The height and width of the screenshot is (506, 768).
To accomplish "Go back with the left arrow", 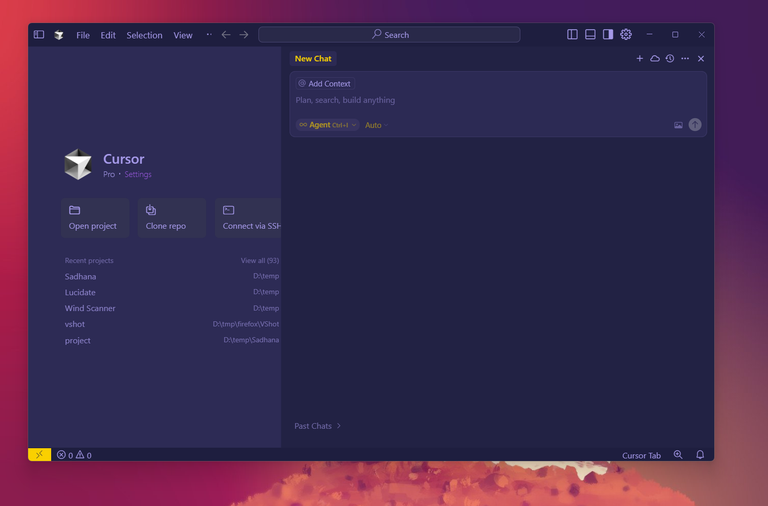I will pyautogui.click(x=226, y=35).
